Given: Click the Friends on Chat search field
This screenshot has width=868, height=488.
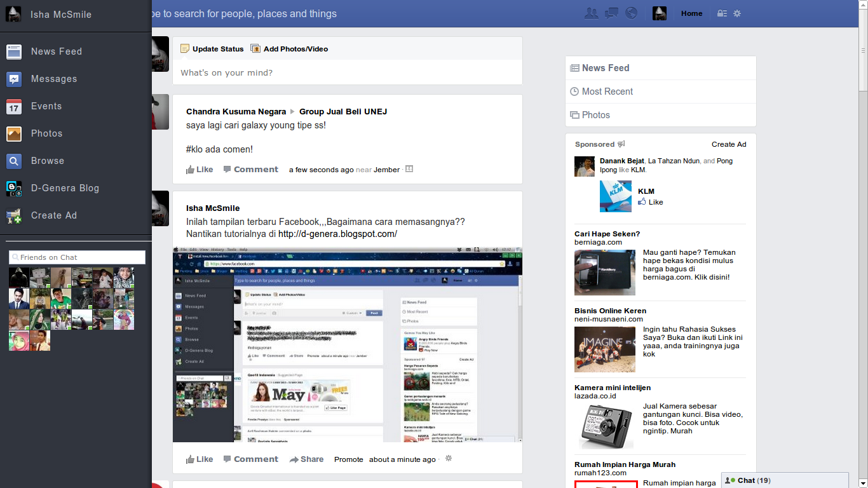Looking at the screenshot, I should click(x=76, y=257).
